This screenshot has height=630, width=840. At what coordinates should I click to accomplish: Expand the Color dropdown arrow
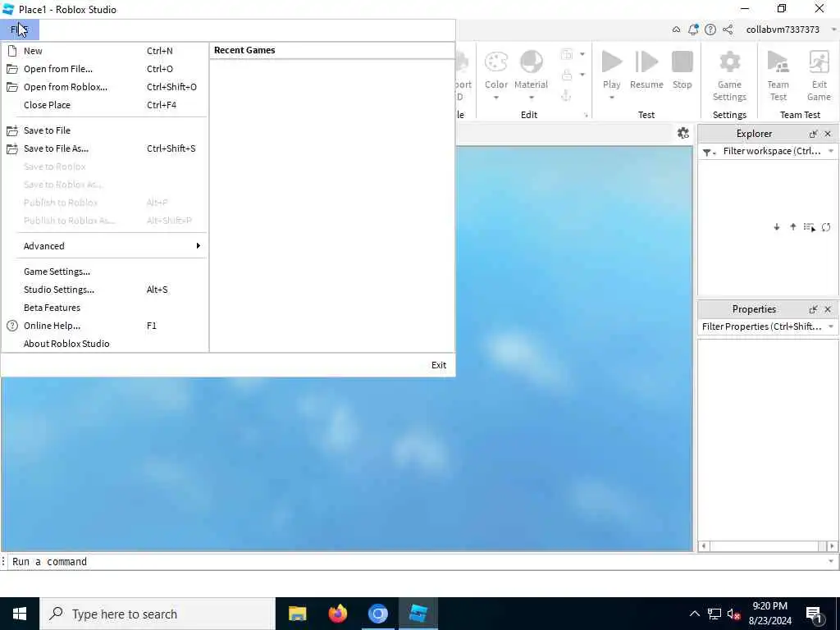pyautogui.click(x=496, y=98)
